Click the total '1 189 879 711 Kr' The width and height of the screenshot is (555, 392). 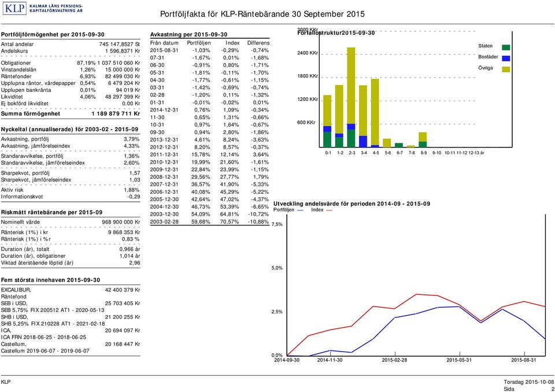coord(116,114)
